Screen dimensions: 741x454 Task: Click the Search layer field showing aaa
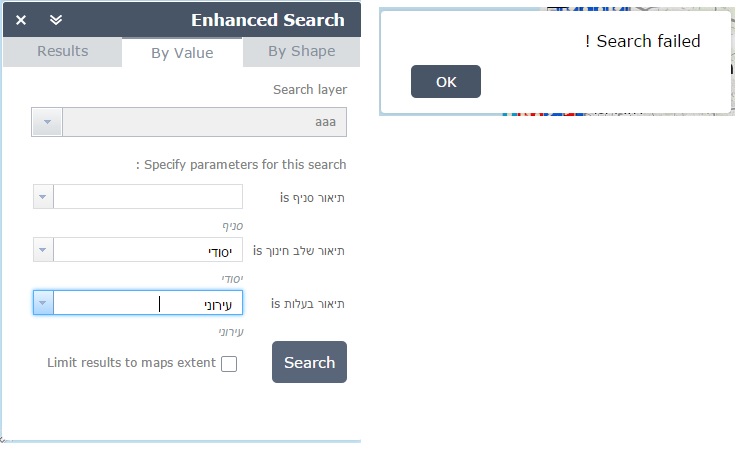(204, 122)
